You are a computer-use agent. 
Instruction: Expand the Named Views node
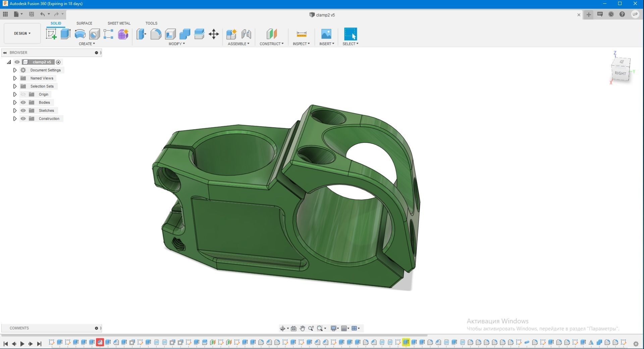pos(15,78)
